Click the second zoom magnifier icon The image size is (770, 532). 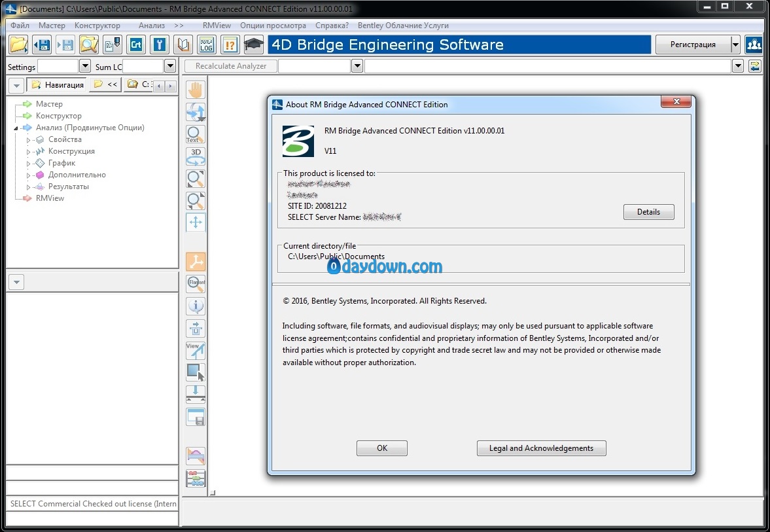point(196,200)
